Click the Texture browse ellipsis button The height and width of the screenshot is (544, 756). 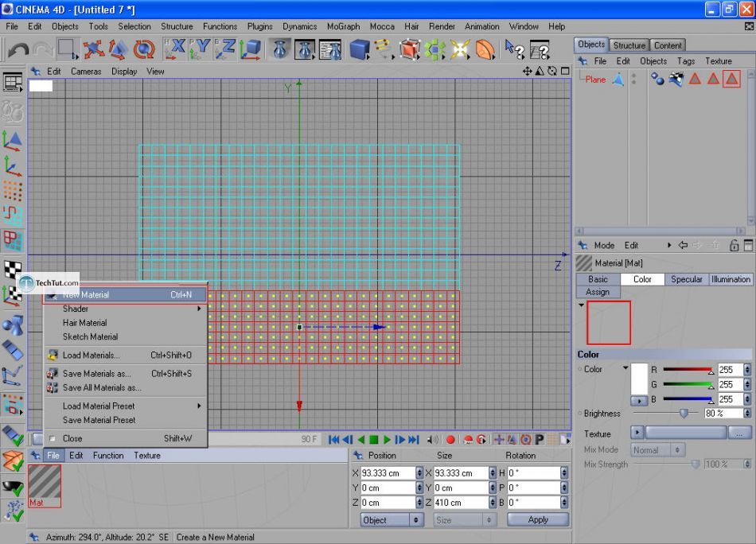click(739, 433)
